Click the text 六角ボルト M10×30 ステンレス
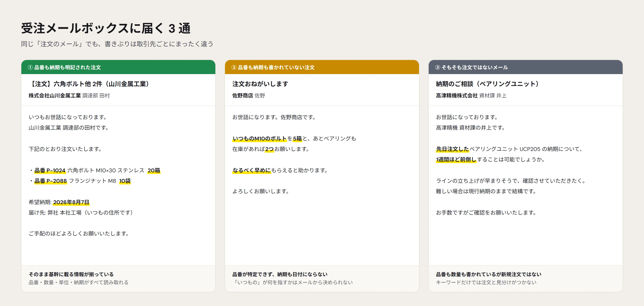Viewport: 644px width, 306px height. [x=106, y=171]
